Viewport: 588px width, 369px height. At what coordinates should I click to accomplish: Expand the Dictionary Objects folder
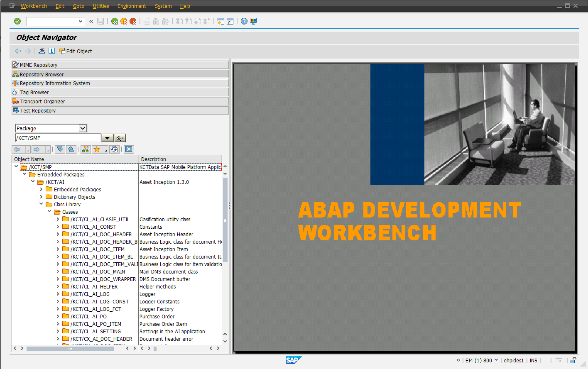coord(41,197)
